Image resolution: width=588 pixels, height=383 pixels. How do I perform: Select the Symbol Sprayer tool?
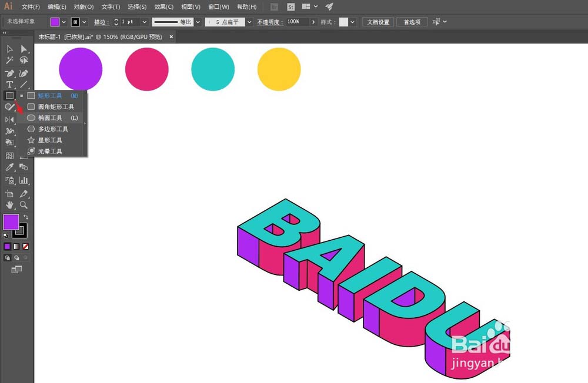pos(9,180)
